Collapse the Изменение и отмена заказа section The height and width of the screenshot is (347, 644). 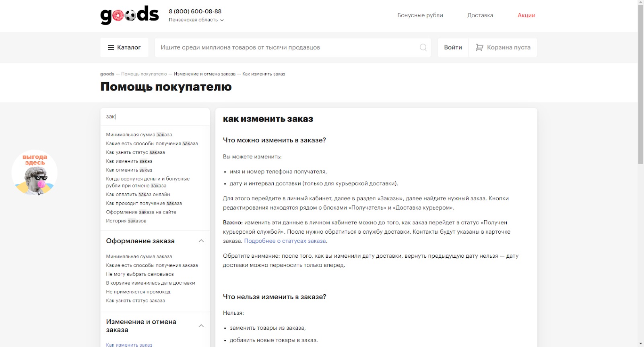click(x=201, y=326)
